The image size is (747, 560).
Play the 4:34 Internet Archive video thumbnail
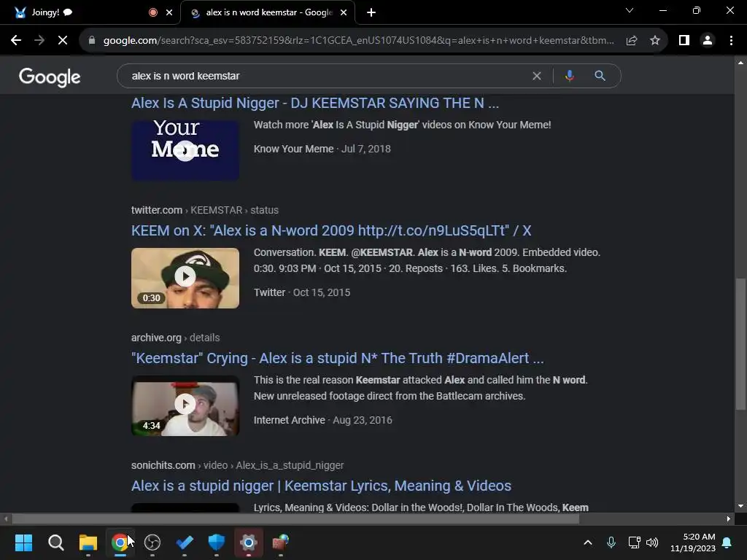[185, 405]
